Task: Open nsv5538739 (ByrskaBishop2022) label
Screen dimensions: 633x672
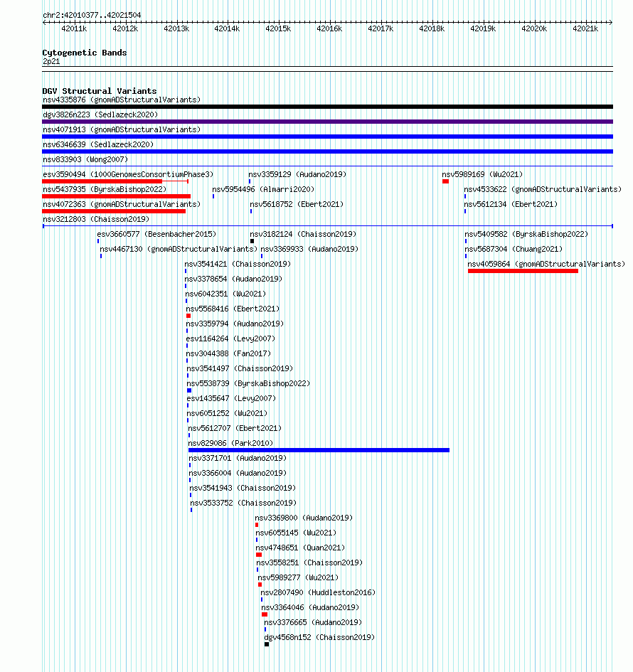Action: click(248, 383)
